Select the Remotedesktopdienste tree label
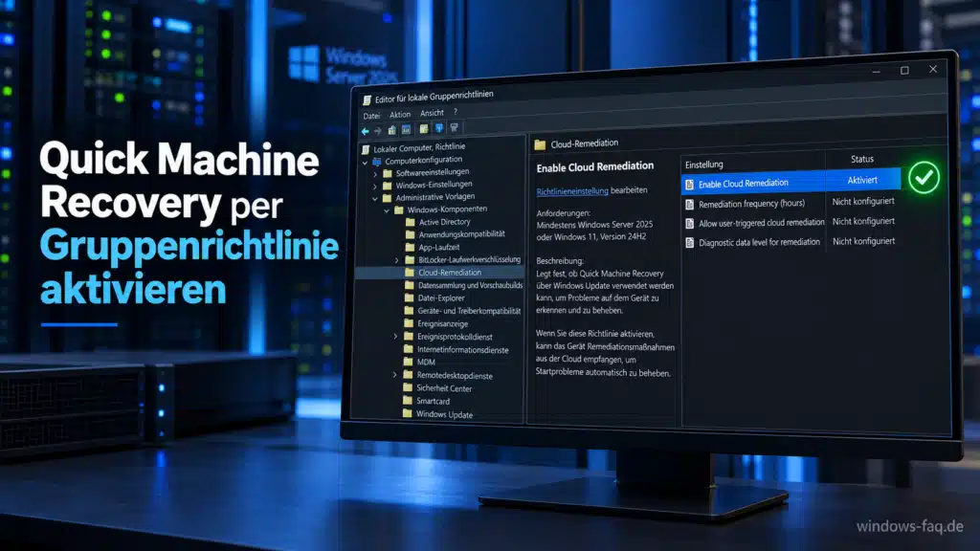 455,375
